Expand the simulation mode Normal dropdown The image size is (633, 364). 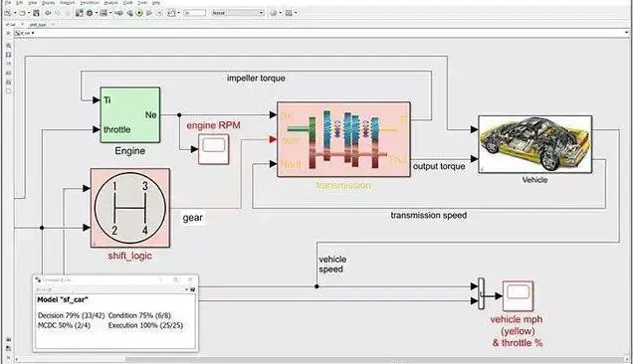[237, 13]
